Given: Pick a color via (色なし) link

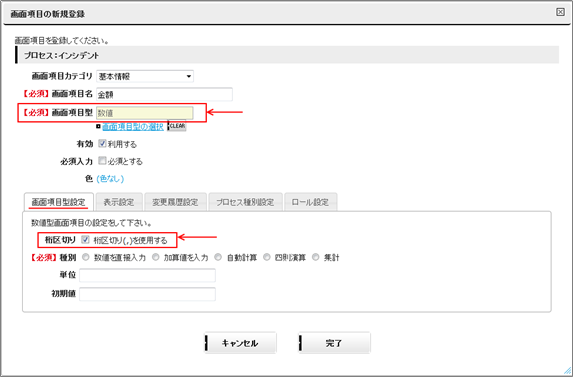Looking at the screenshot, I should [x=110, y=179].
